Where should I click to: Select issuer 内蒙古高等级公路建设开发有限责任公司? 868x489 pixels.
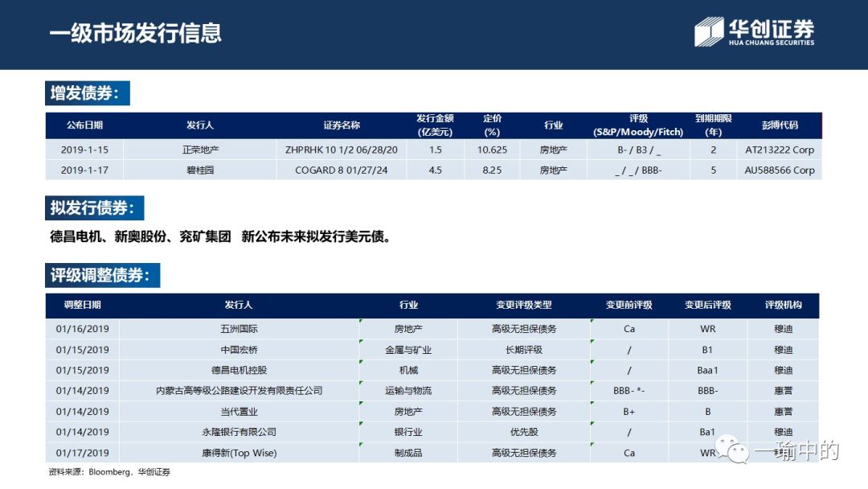click(240, 390)
